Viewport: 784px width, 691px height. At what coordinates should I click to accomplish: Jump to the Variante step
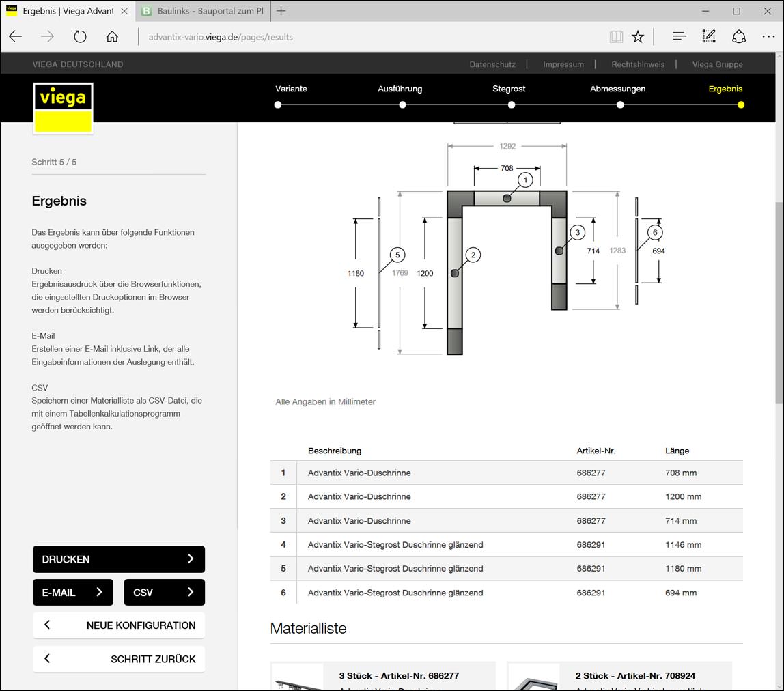pyautogui.click(x=291, y=89)
